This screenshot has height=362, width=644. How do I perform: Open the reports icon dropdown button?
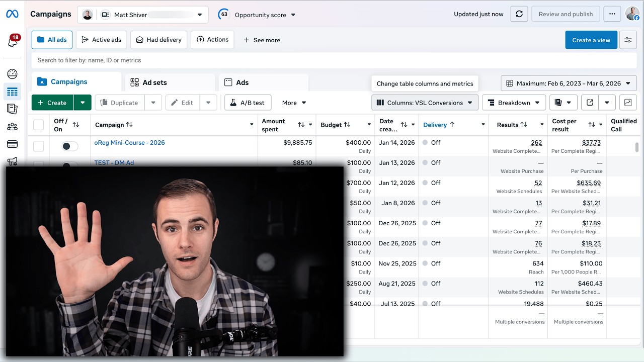[x=563, y=103]
